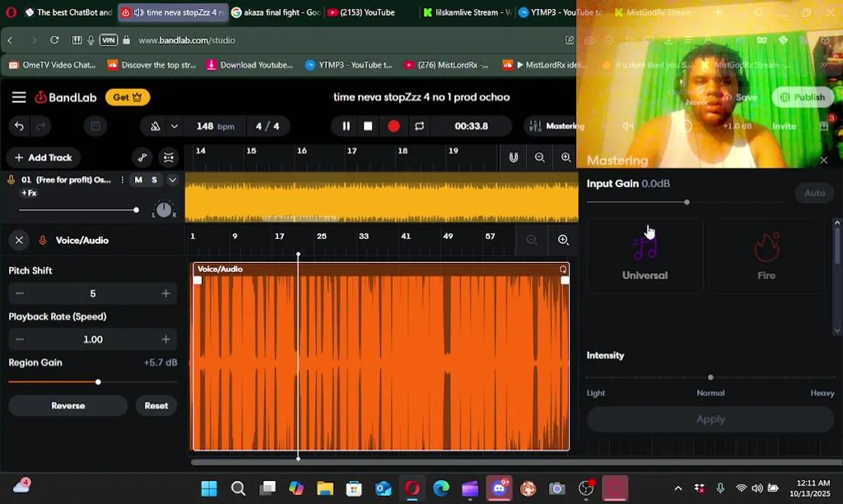Click the Add Track button
Screen dimensions: 843x504
tap(43, 157)
